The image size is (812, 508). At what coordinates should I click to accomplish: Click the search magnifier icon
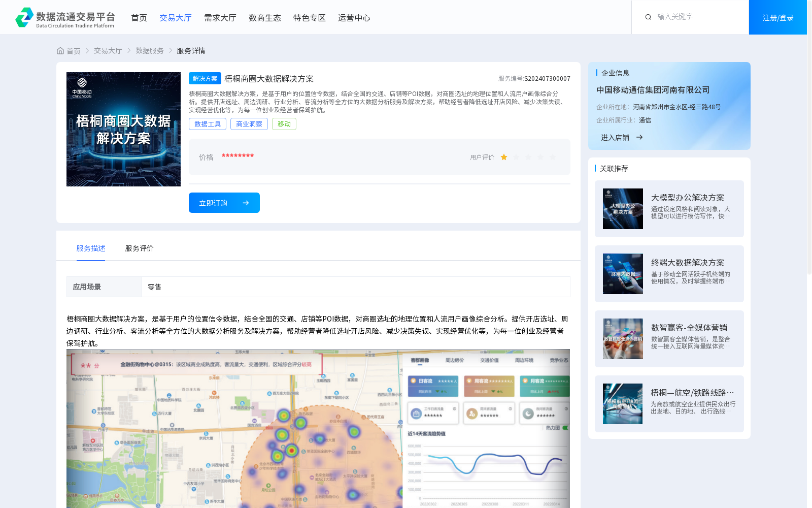tap(648, 17)
